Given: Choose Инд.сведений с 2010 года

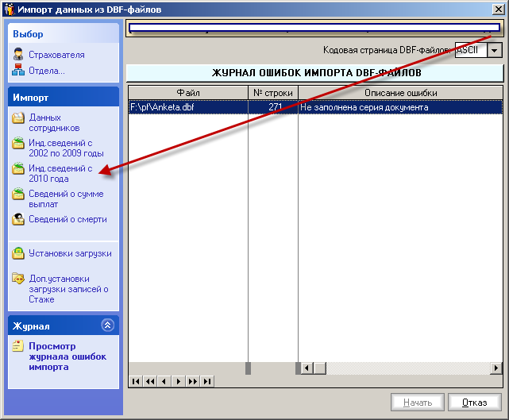Looking at the screenshot, I should click(60, 173).
